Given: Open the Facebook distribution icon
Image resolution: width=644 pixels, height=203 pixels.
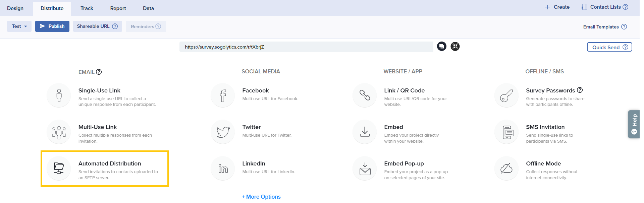Looking at the screenshot, I should [x=223, y=95].
